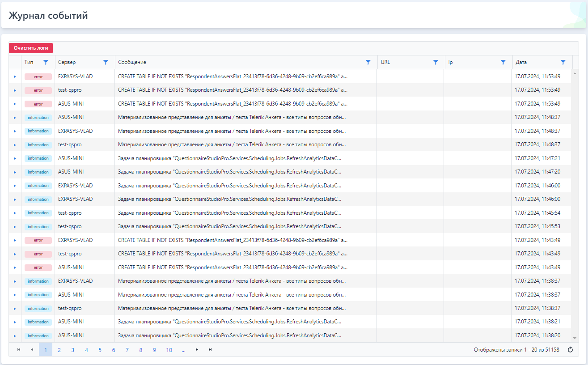Select page 5 in pager
Viewport: 588px width, 365px height.
pyautogui.click(x=100, y=350)
